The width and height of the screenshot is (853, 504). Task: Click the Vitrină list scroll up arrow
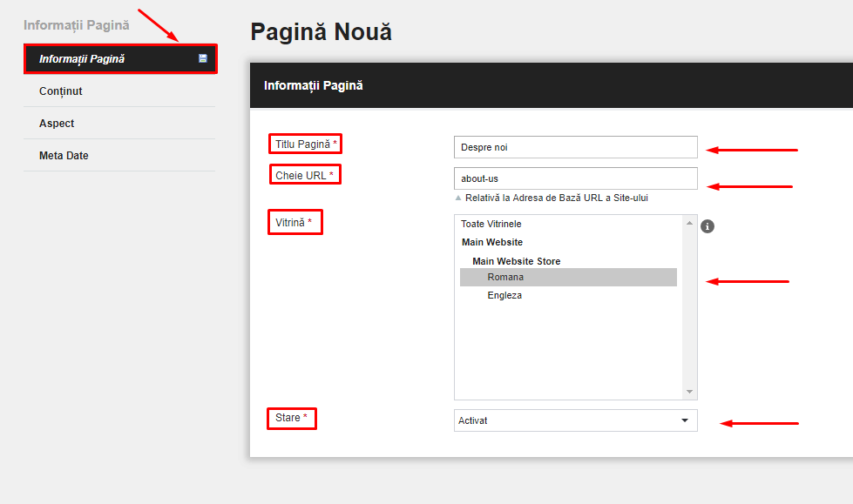tap(689, 223)
